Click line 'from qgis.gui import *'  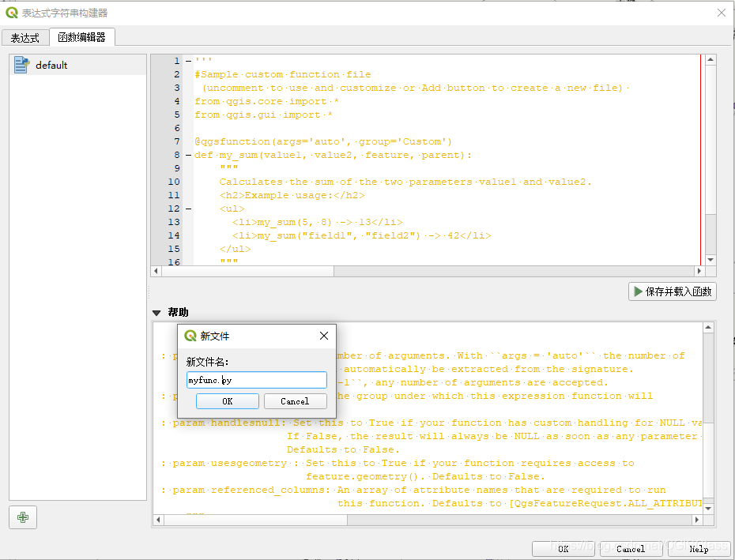(263, 115)
